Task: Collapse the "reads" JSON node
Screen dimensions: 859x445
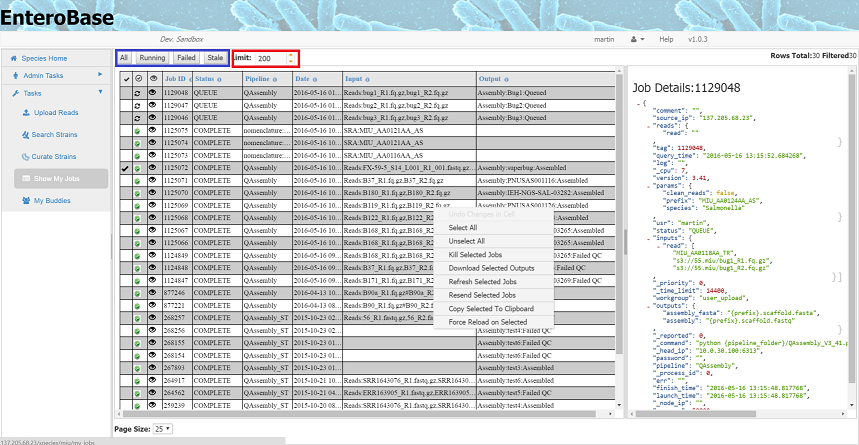Action: pyautogui.click(x=648, y=125)
